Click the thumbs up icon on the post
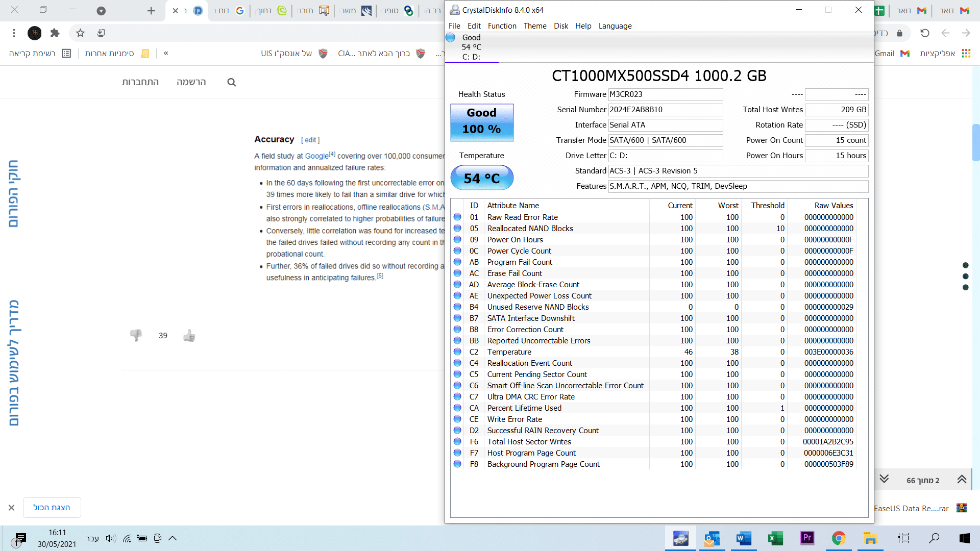This screenshot has width=980, height=551. point(189,335)
